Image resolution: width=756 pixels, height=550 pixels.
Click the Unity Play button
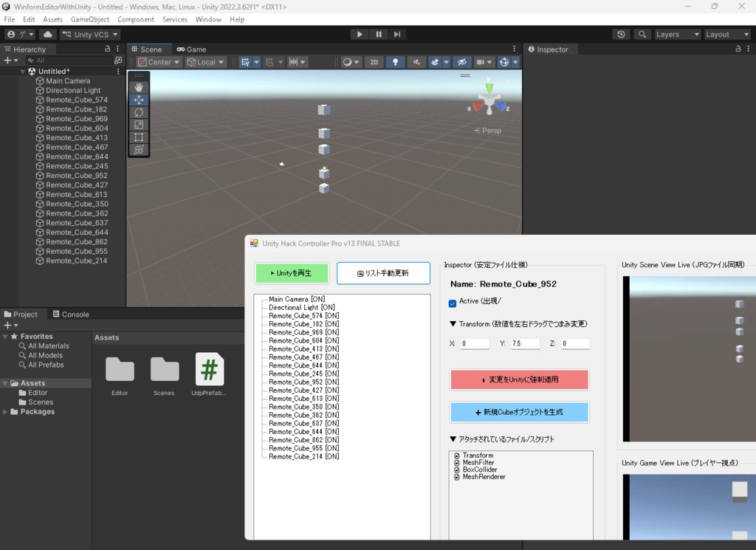[360, 34]
